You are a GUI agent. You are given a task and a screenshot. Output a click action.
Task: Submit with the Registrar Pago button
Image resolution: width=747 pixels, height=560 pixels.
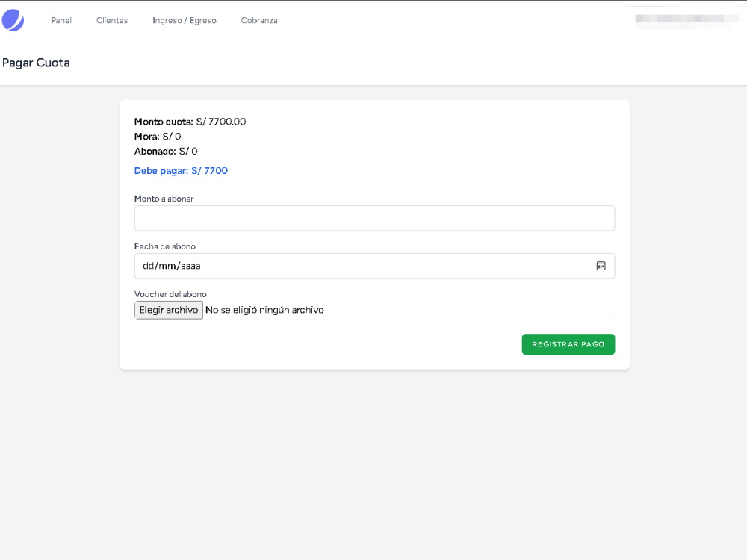(x=568, y=344)
